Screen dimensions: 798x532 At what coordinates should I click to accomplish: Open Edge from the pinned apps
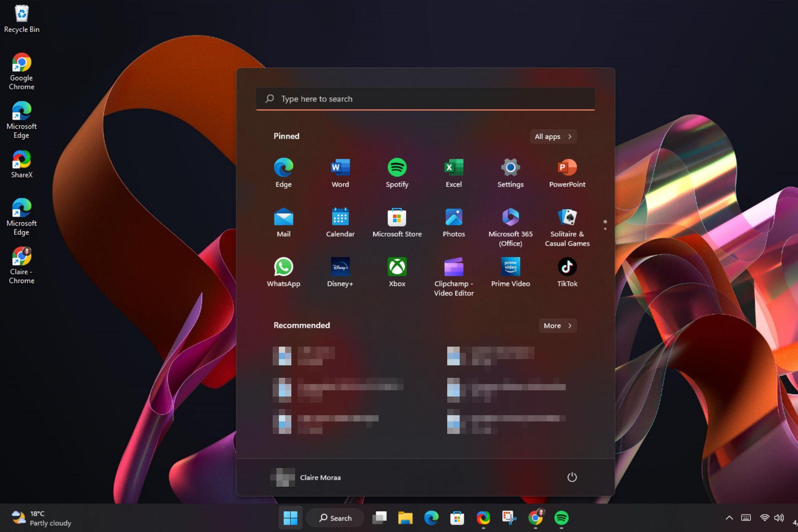coord(283,173)
